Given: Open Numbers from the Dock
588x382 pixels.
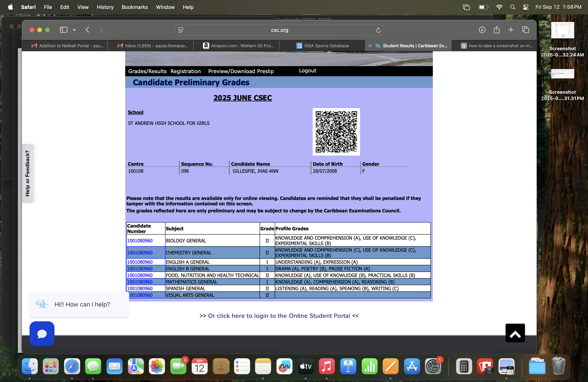Looking at the screenshot, I should click(369, 366).
